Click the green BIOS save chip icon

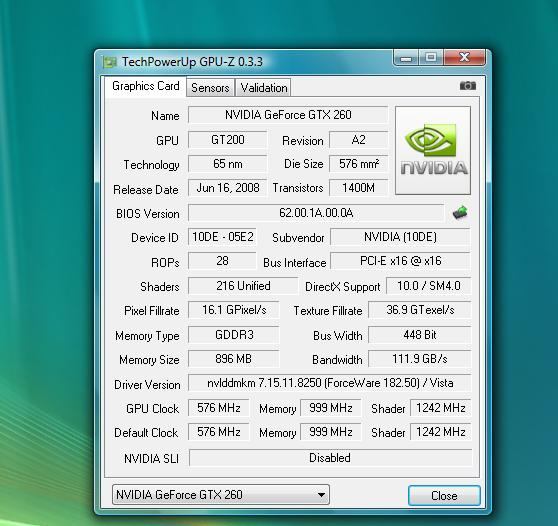pyautogui.click(x=460, y=212)
